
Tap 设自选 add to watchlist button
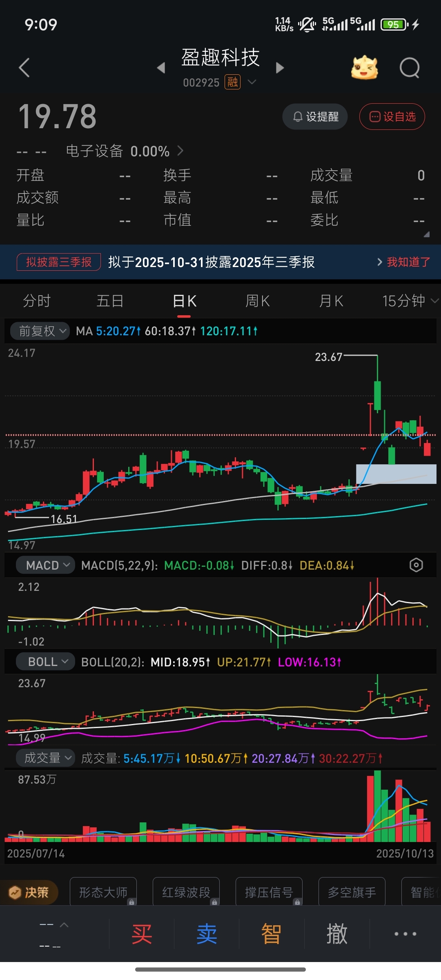392,117
